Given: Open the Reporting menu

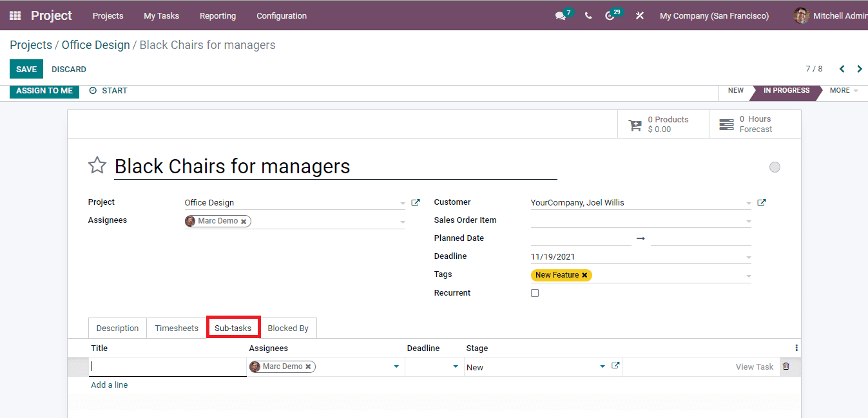Looking at the screenshot, I should (217, 15).
